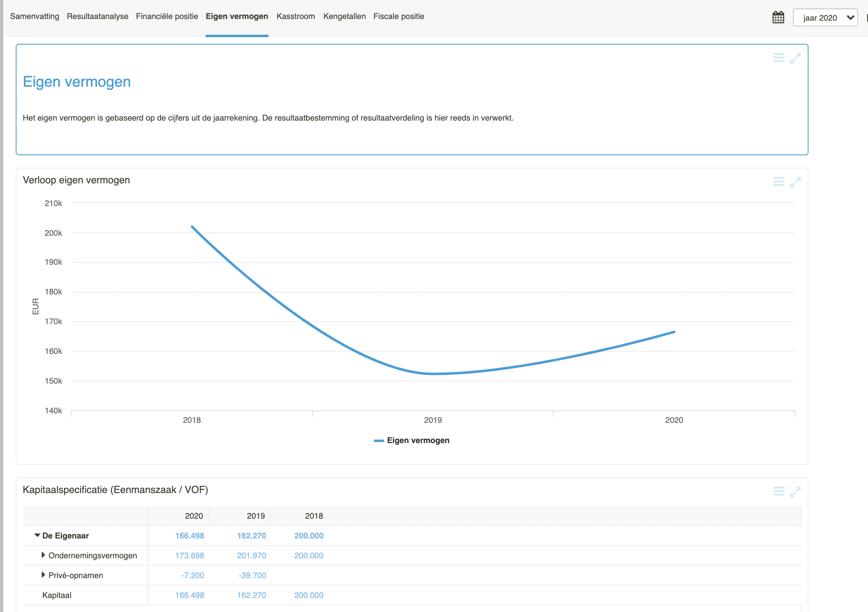Click the calendar icon beside the year selector
Viewport: 868px width, 612px height.
(778, 17)
